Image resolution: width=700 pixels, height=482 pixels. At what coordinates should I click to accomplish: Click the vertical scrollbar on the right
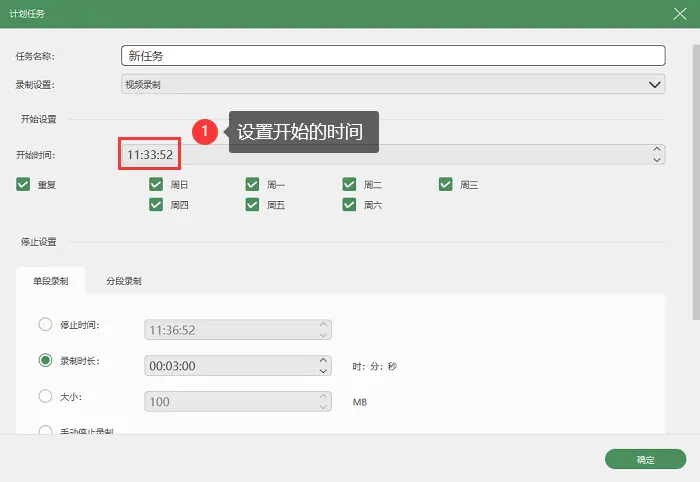696,182
